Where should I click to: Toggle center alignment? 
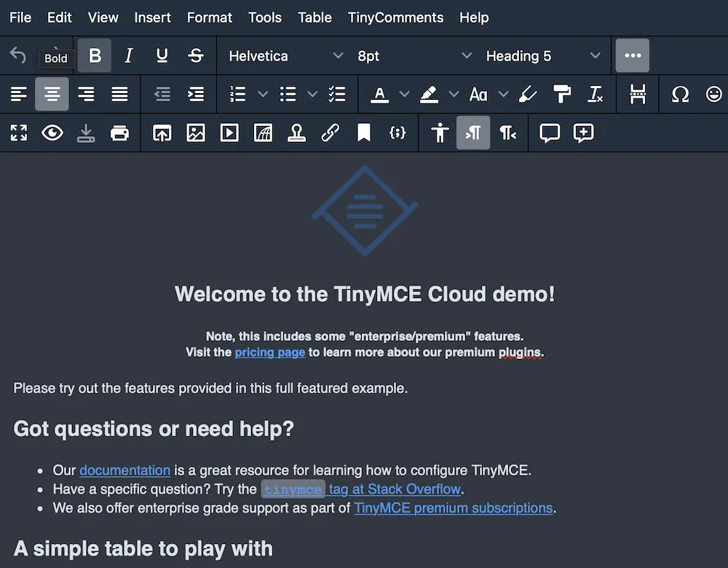tap(52, 94)
